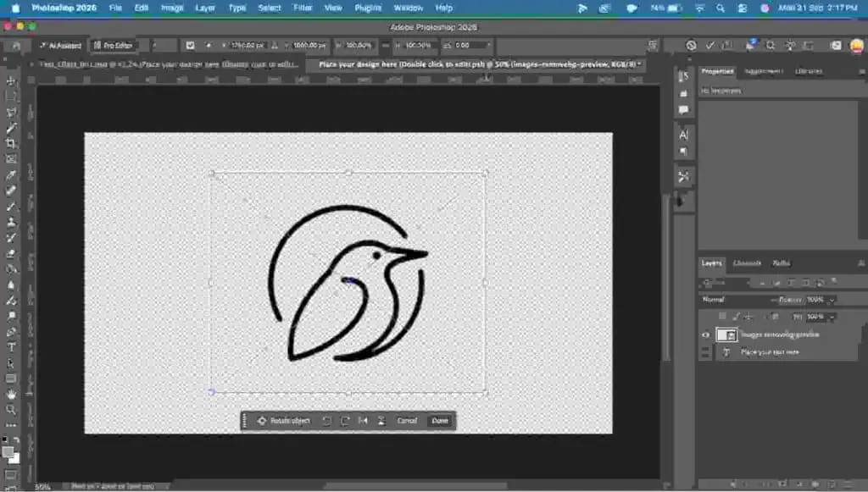The width and height of the screenshot is (868, 492).
Task: Select the Rectangular Marquee tool
Action: [x=10, y=97]
